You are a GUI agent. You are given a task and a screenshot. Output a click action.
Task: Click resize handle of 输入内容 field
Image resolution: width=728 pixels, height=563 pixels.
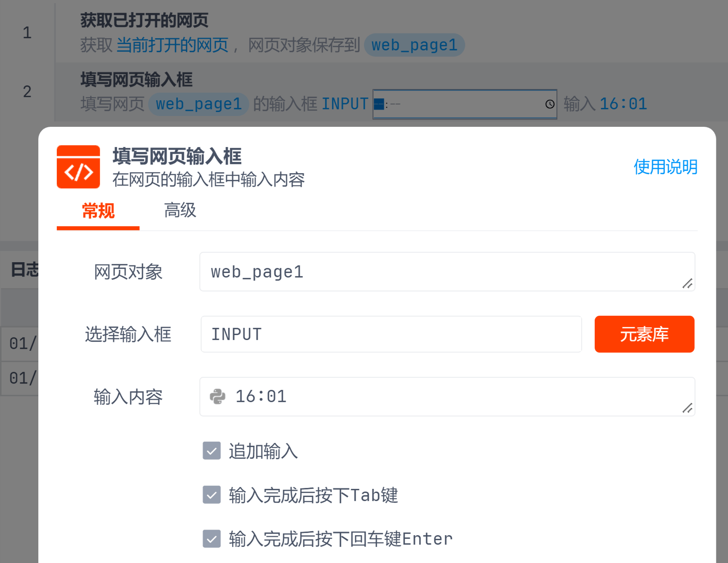pos(687,408)
